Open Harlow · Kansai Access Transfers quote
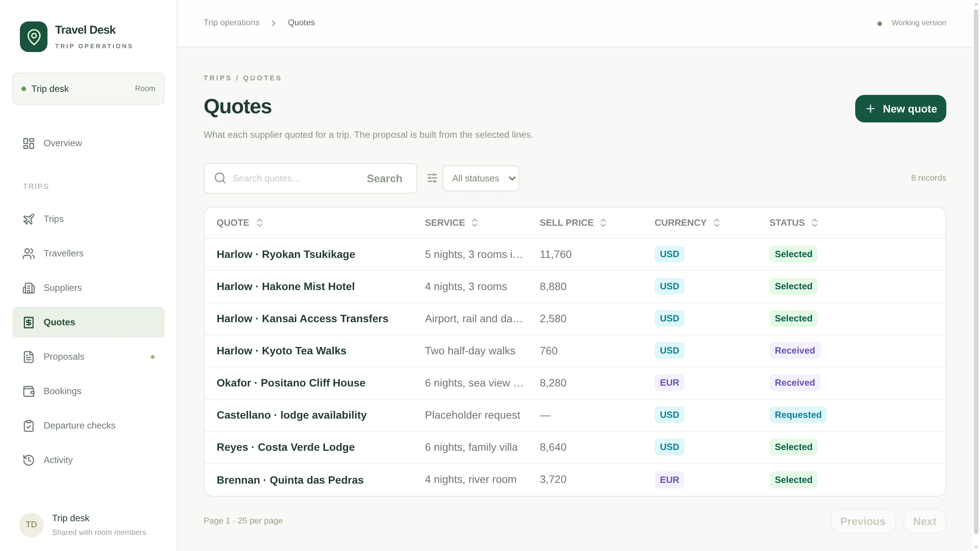 coord(302,319)
